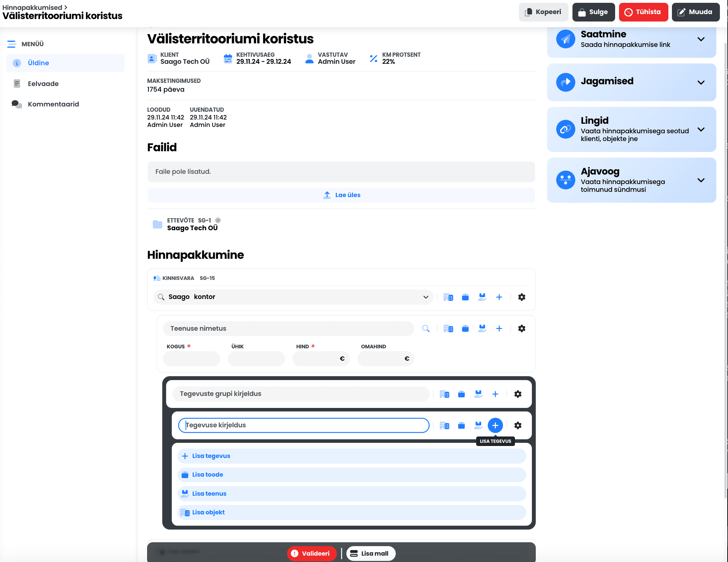
Task: Click the Jagamised share arrow icon
Action: 565,82
